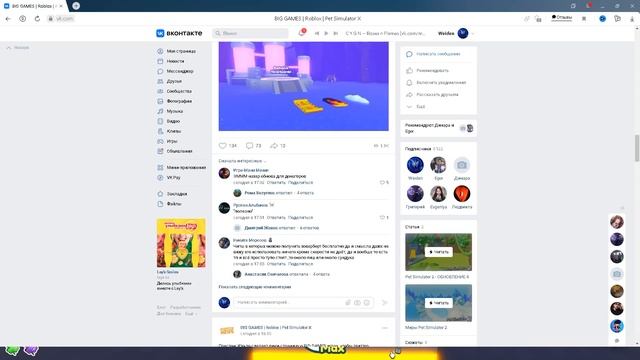Skip to previous track in the VK header player
This screenshot has width=640, height=360.
point(317,33)
